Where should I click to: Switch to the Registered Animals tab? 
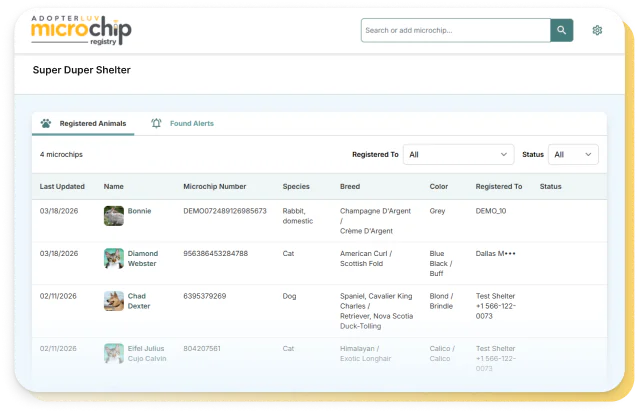click(x=83, y=123)
